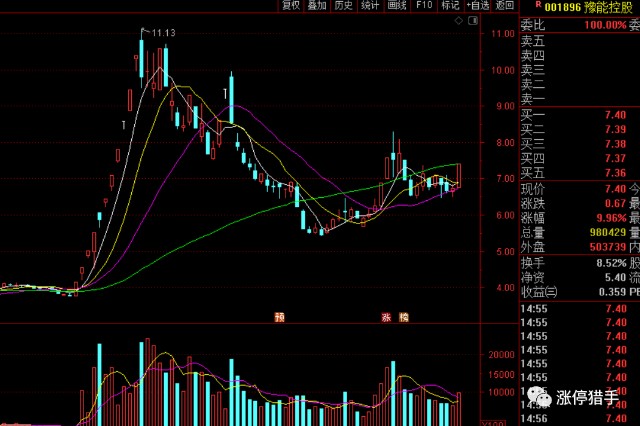Click the 净资 value 5.40
The height and width of the screenshot is (426, 640).
pos(616,277)
